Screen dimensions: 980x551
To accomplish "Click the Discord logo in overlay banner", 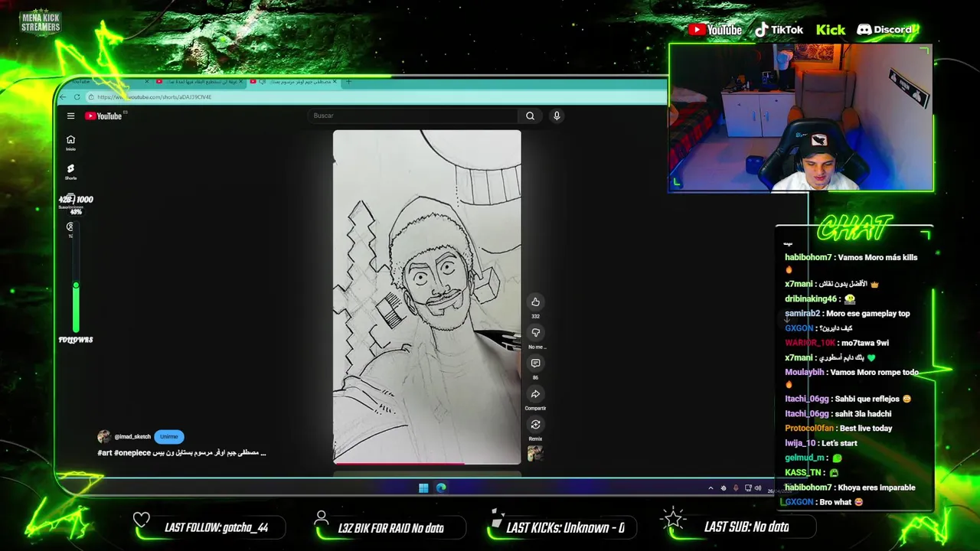I will 884,30.
